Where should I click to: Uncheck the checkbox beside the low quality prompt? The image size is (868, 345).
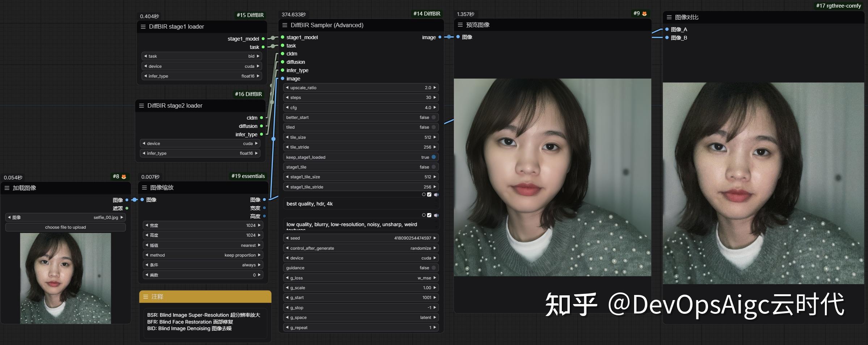click(x=429, y=215)
